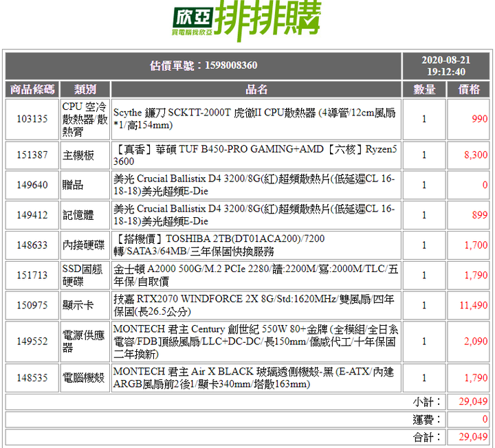Select barcode 148535
The width and height of the screenshot is (495, 448).
coord(32,378)
